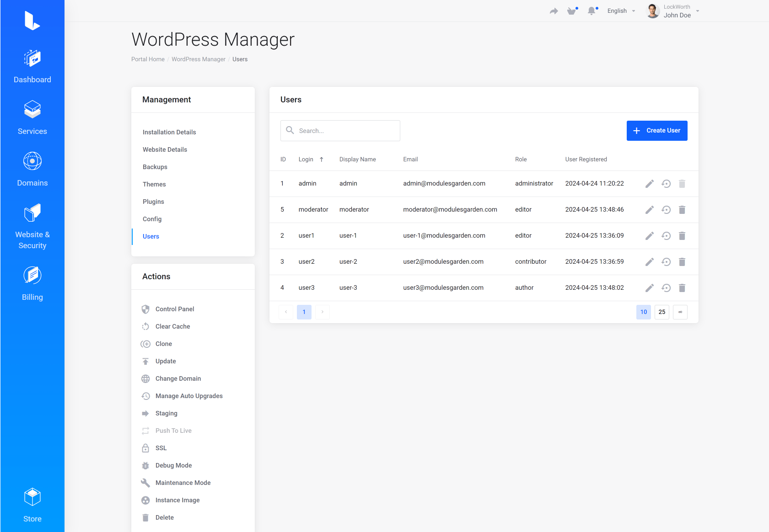Toggle Maintenance Mode action
This screenshot has width=769, height=532.
(176, 483)
